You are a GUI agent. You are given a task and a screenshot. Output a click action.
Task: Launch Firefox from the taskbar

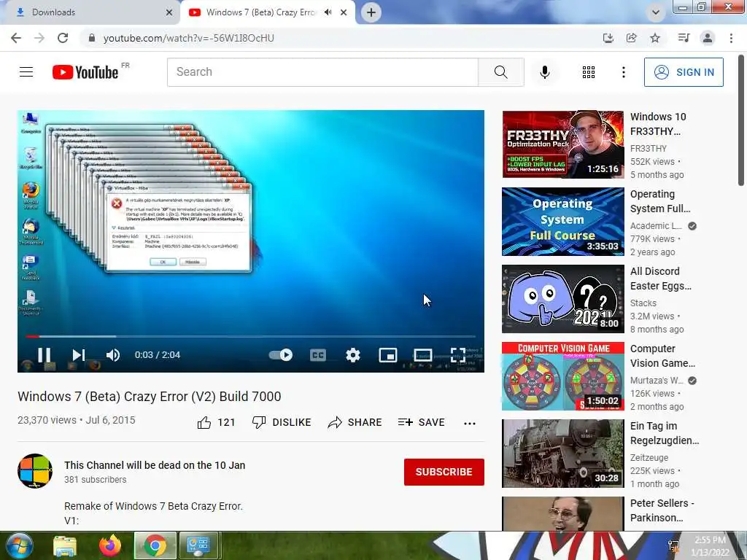pyautogui.click(x=110, y=545)
